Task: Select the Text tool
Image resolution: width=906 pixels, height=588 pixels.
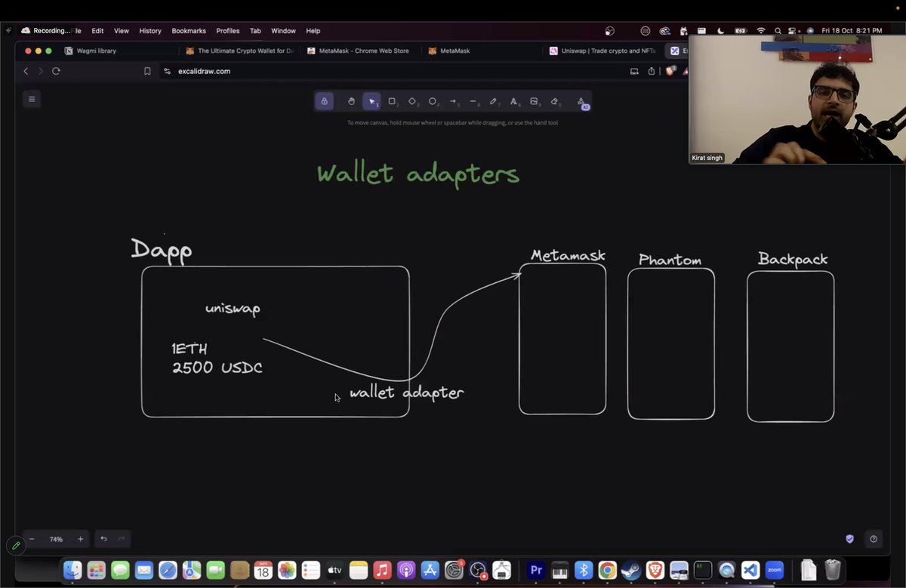Action: [513, 101]
